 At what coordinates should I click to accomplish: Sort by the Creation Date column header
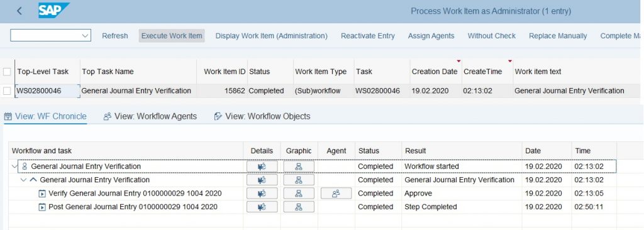pos(435,72)
